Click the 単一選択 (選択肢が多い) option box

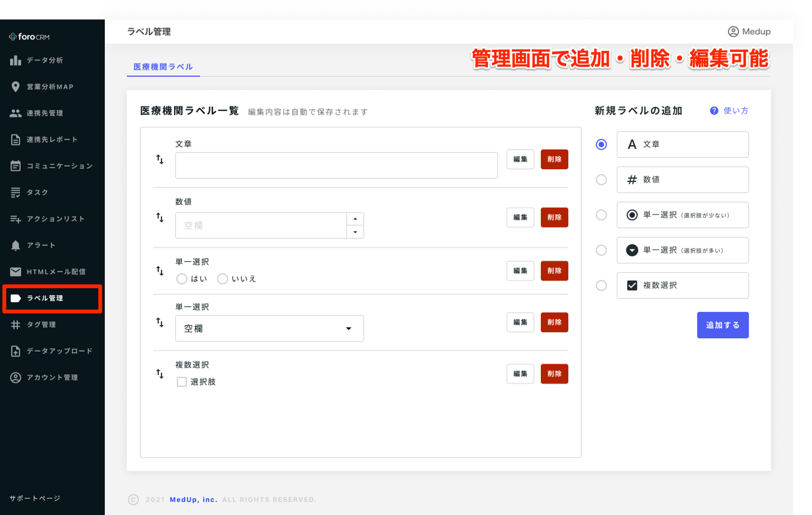point(682,250)
